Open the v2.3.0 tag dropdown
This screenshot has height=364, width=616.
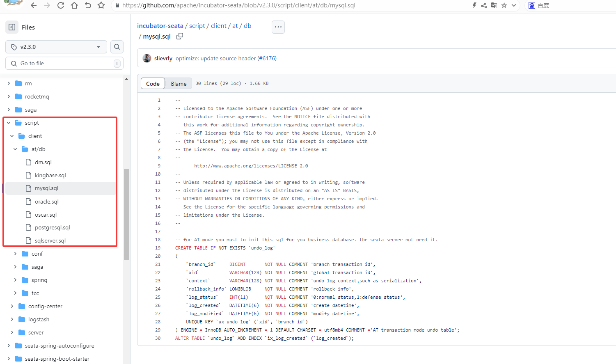pyautogui.click(x=56, y=47)
